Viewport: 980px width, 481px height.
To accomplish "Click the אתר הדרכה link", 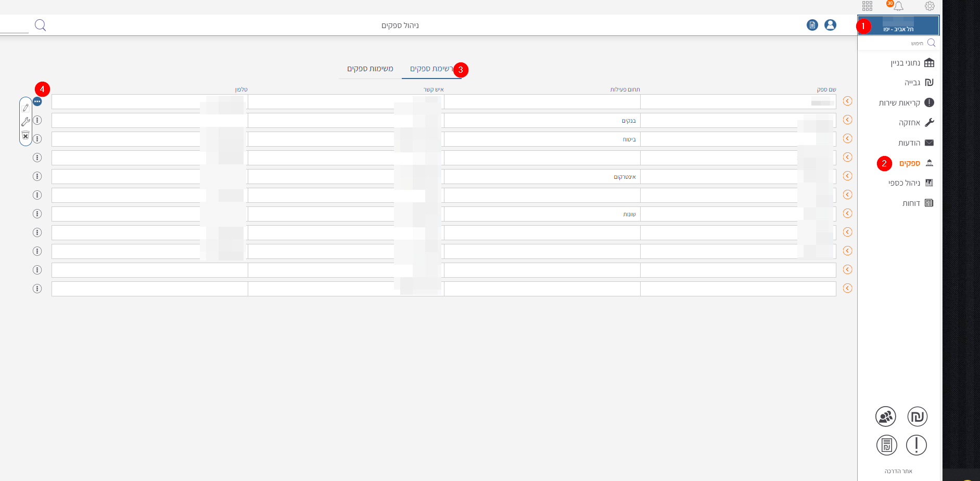I will (x=898, y=471).
